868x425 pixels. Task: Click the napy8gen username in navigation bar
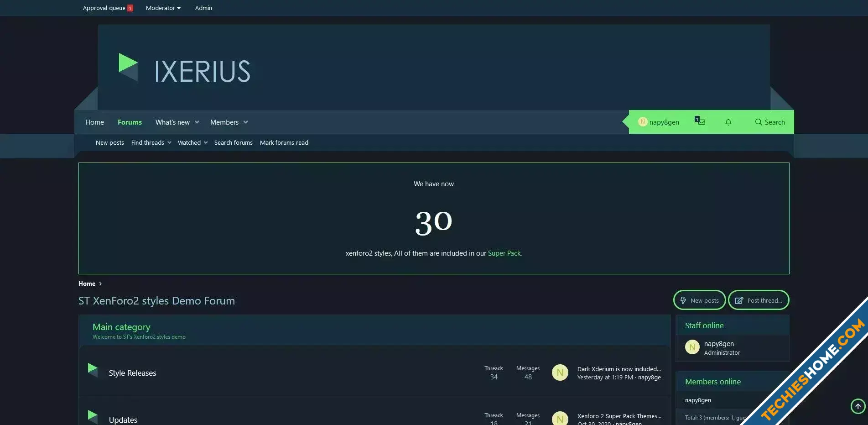click(x=664, y=122)
